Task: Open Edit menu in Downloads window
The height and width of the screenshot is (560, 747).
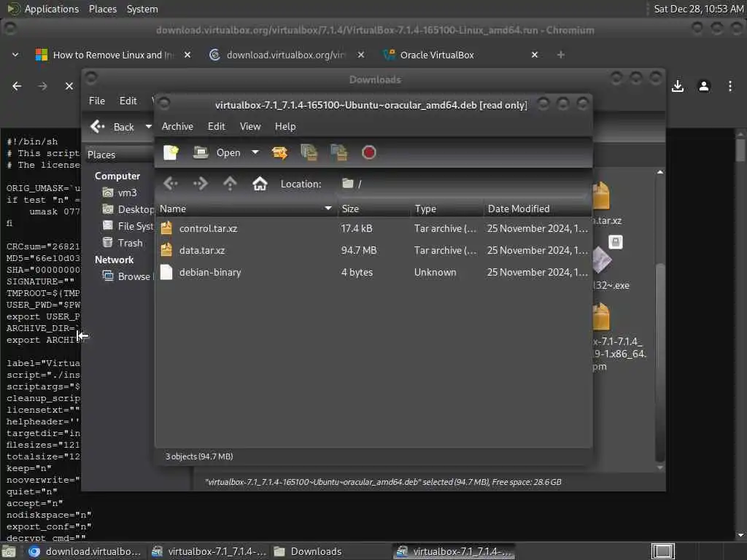Action: [x=128, y=101]
